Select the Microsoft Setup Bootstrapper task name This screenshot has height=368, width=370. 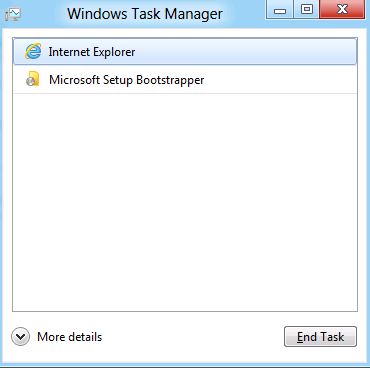tap(127, 80)
